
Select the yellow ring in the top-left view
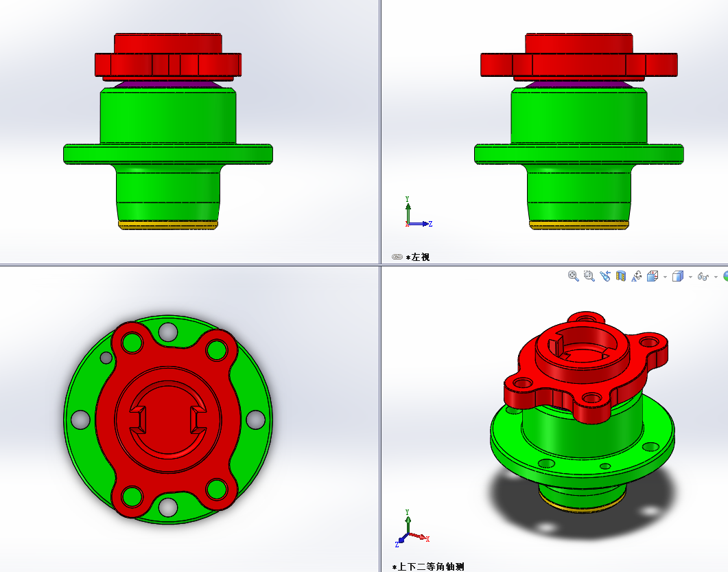coord(167,225)
